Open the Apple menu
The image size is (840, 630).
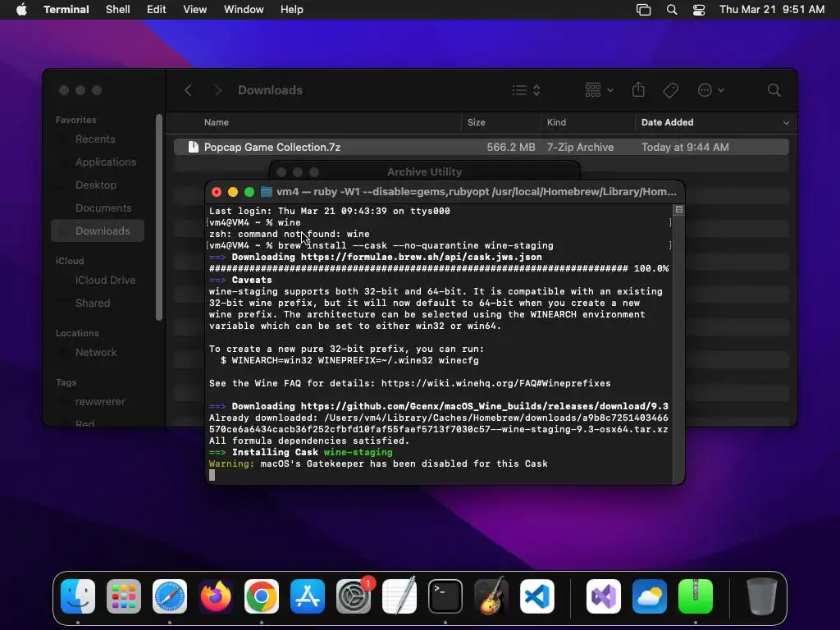click(21, 10)
